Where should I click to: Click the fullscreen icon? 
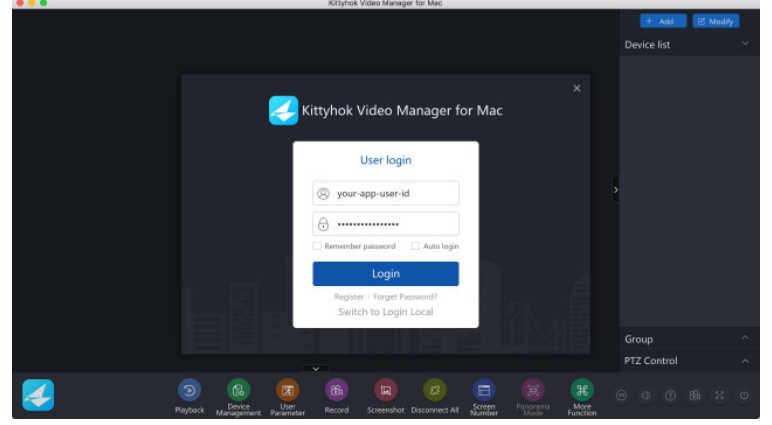tap(719, 395)
